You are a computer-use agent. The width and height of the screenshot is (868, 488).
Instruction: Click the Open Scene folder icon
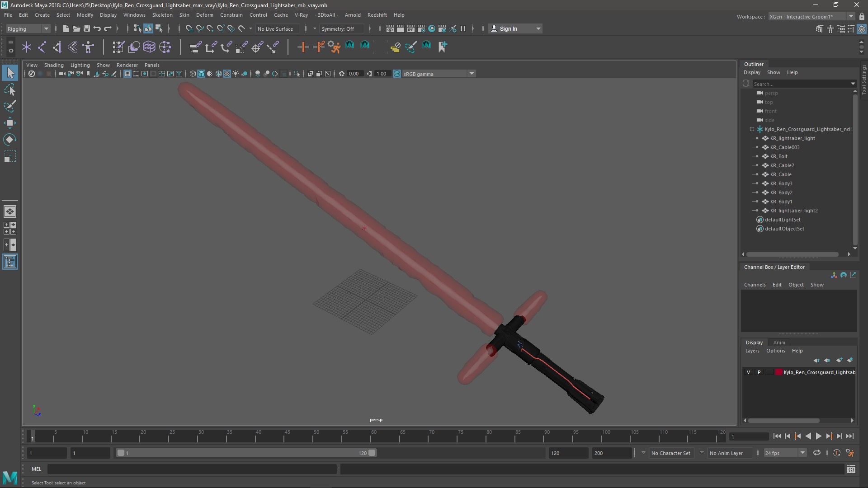point(76,28)
